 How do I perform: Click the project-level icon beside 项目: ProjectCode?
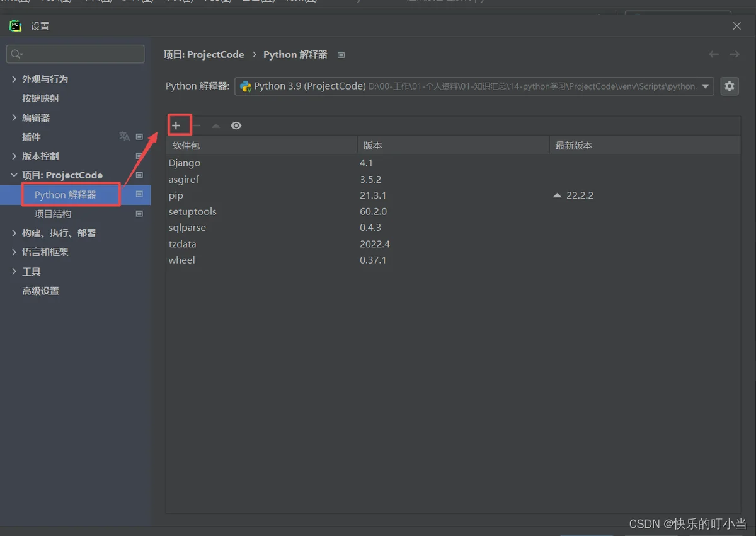pyautogui.click(x=139, y=175)
